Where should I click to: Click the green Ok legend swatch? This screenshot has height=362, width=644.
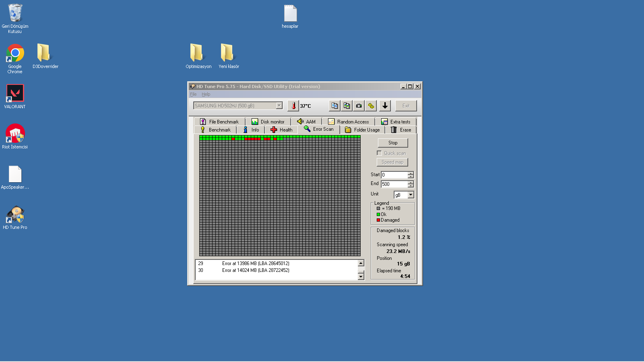(x=378, y=214)
